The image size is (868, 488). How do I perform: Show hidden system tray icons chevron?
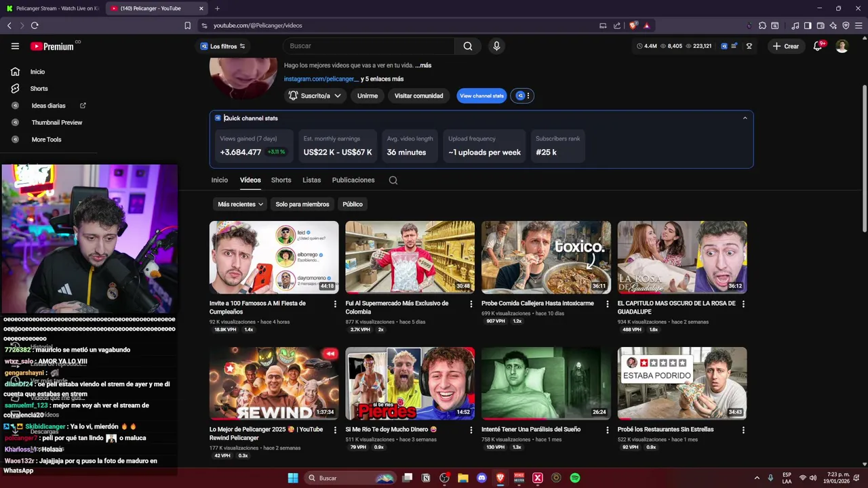(x=757, y=478)
